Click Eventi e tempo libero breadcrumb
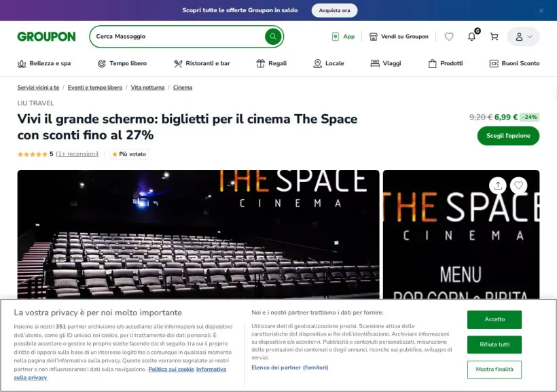Image resolution: width=557 pixels, height=392 pixels. [x=95, y=88]
